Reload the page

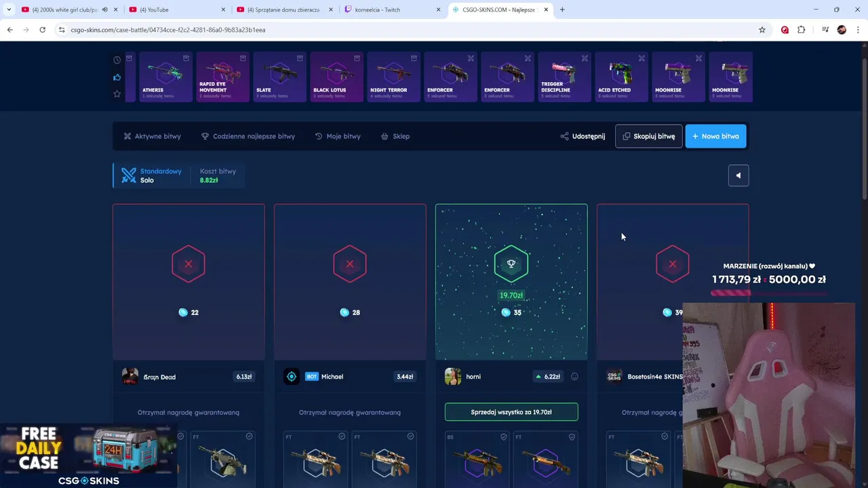tap(42, 30)
